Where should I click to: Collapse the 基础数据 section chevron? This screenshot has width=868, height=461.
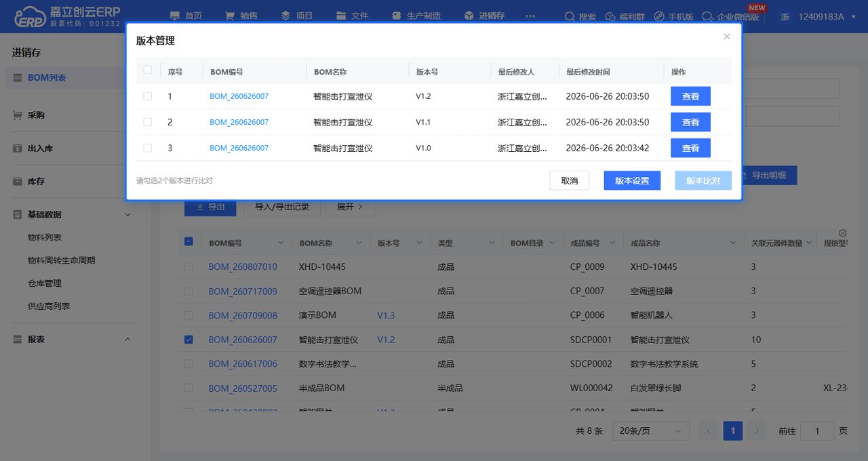click(127, 214)
